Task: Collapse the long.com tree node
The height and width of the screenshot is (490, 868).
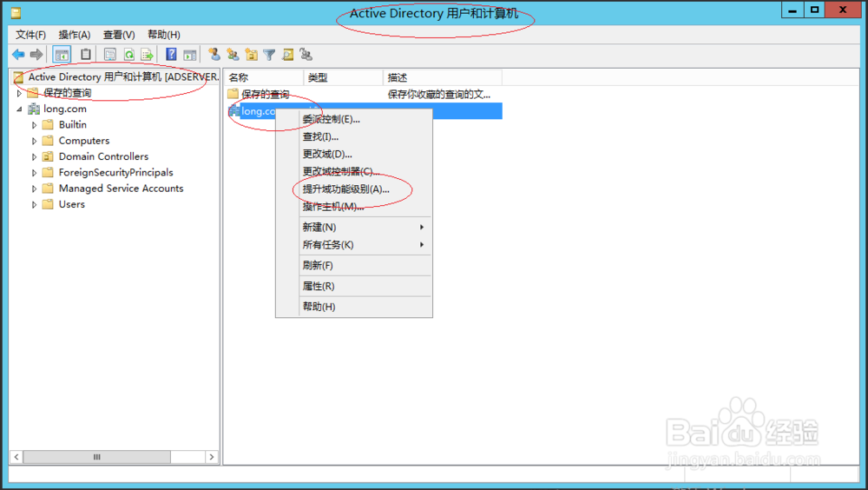Action: click(x=19, y=109)
